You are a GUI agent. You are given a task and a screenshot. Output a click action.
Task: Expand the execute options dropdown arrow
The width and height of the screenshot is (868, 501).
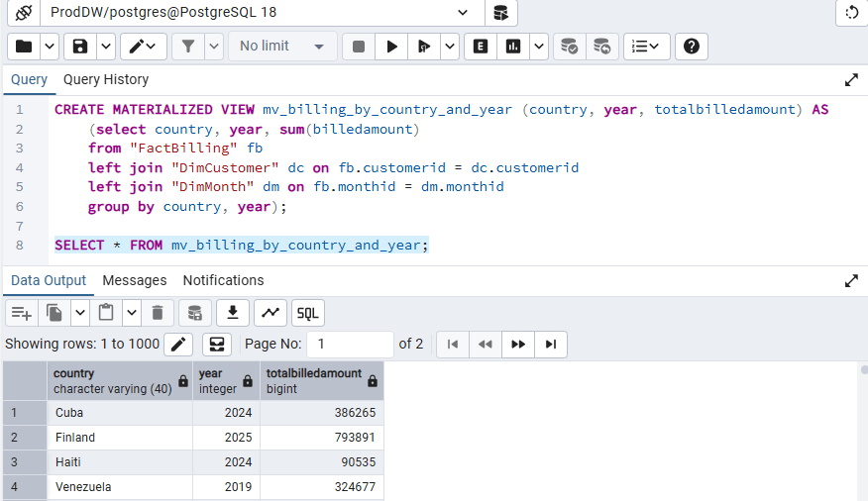point(450,47)
